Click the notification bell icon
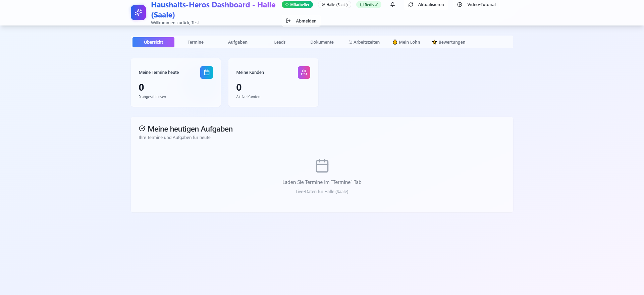644x295 pixels. (392, 5)
